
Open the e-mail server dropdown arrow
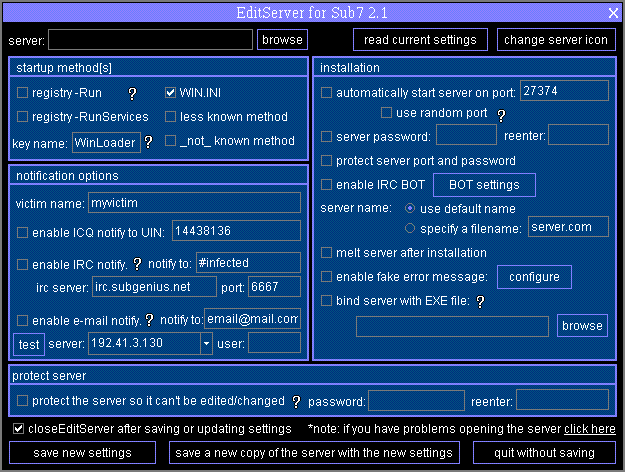(206, 343)
